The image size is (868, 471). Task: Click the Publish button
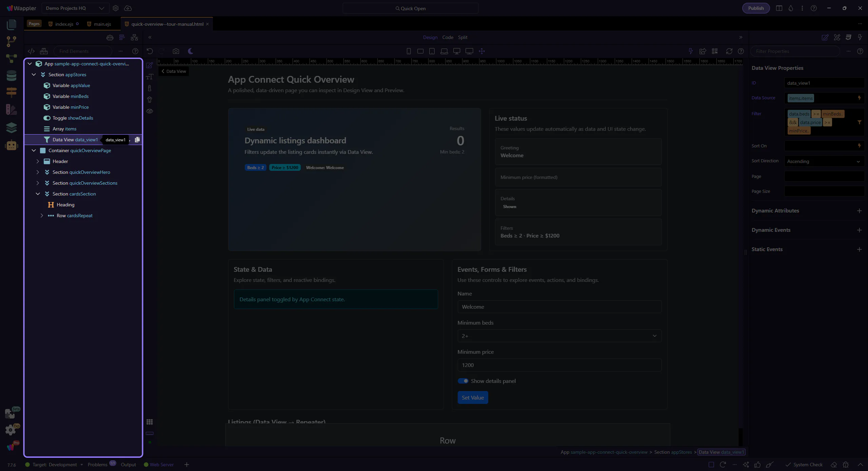coord(756,8)
